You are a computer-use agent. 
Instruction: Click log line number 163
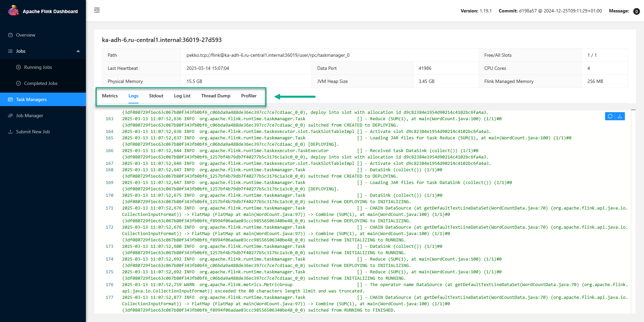(x=109, y=119)
